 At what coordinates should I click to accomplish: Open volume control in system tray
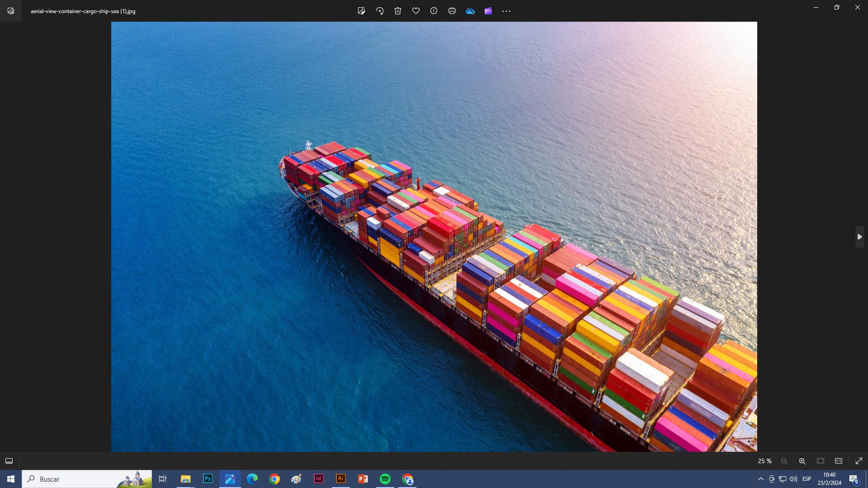pyautogui.click(x=793, y=479)
